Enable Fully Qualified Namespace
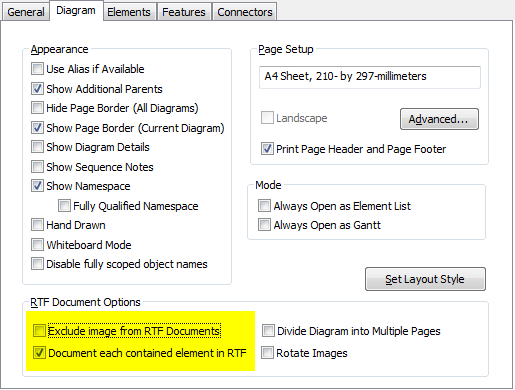 [64, 206]
